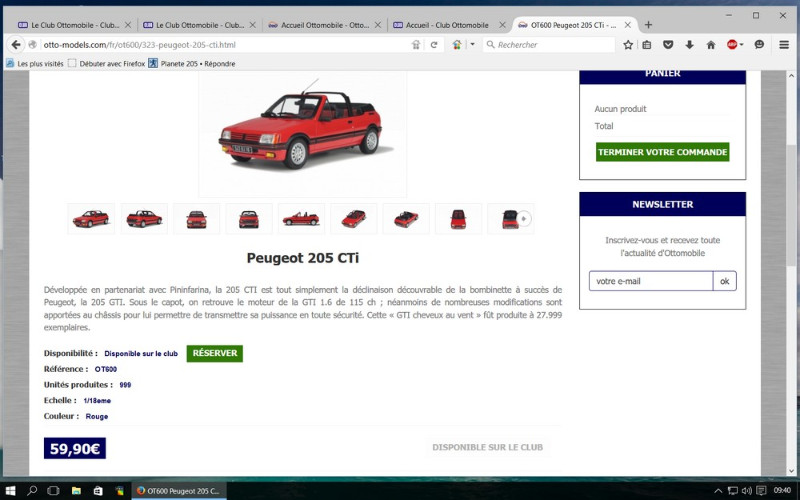Open the downloads arrow icon

[689, 45]
